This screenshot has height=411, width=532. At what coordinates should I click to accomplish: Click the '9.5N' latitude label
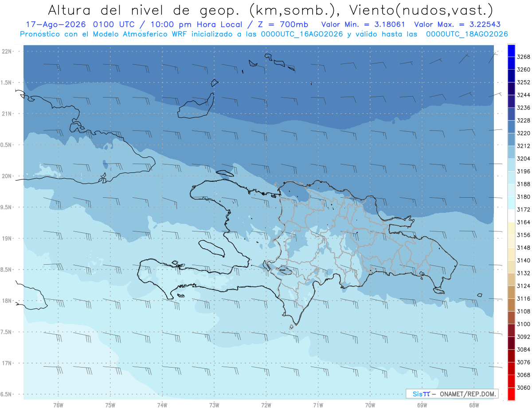click(5, 207)
